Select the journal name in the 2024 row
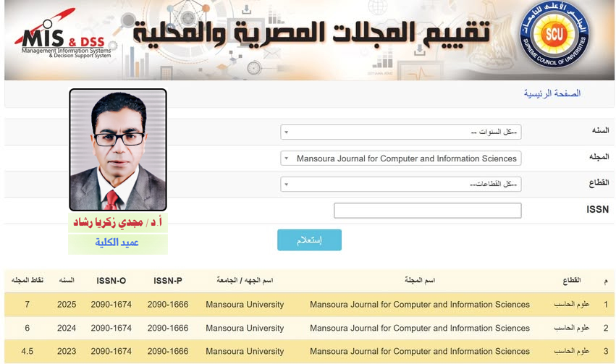This screenshot has height=364, width=616. [x=420, y=328]
